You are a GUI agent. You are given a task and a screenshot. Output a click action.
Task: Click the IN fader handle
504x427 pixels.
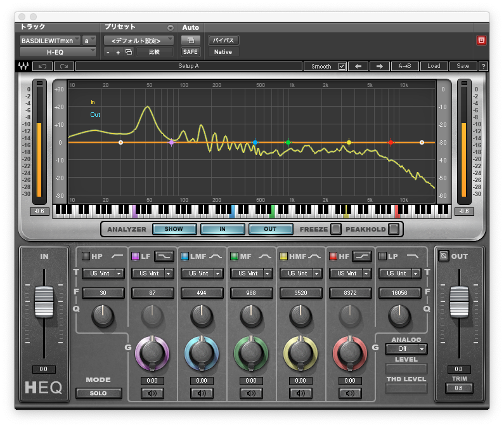(44, 302)
